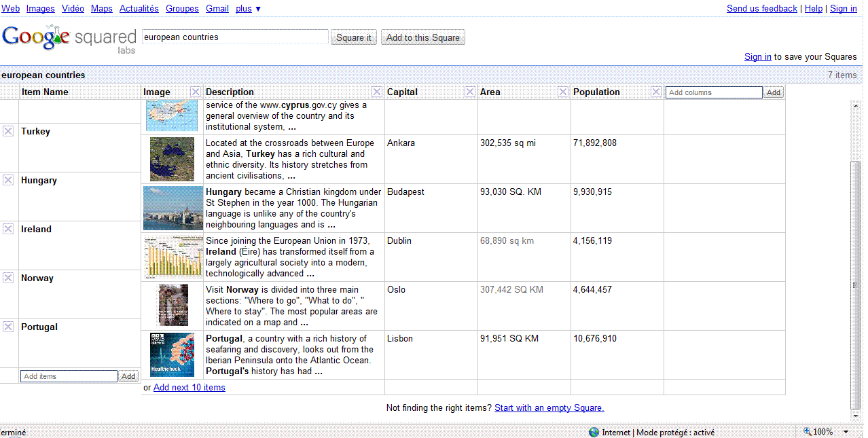
Task: Delete the Population column using its X icon
Action: [656, 92]
